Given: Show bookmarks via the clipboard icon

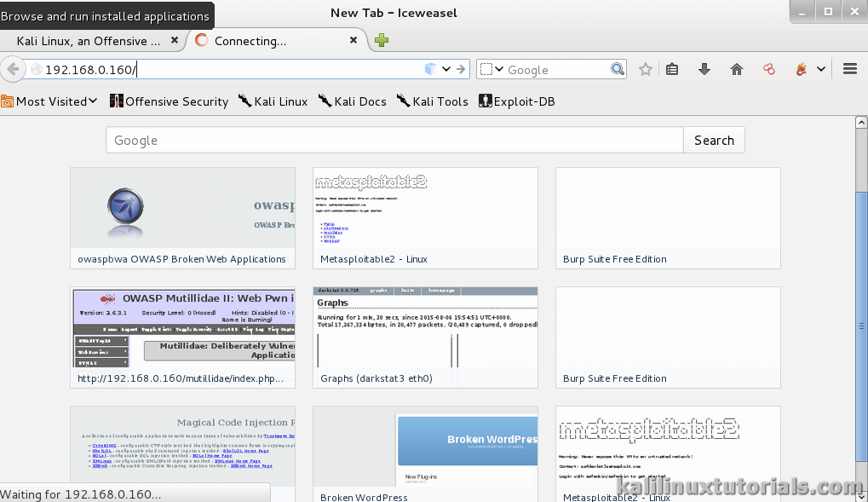Looking at the screenshot, I should [672, 69].
